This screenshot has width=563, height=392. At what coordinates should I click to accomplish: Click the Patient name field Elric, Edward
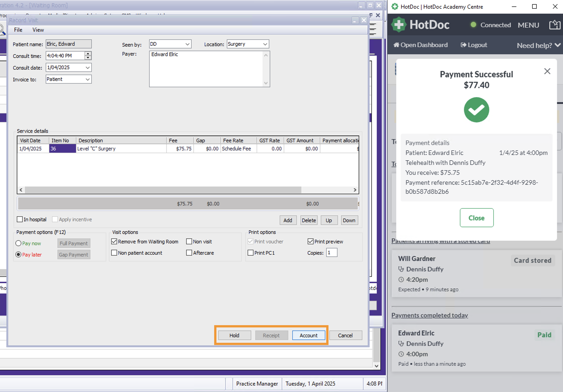click(x=69, y=44)
